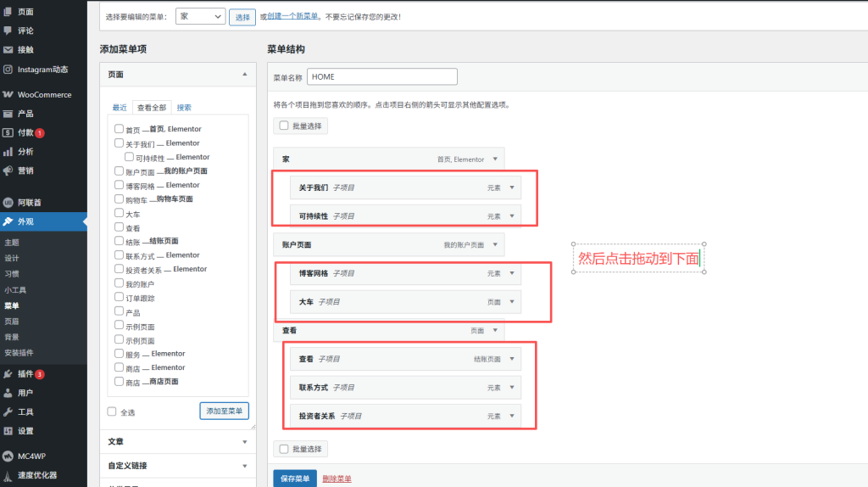Image resolution: width=868 pixels, height=487 pixels.
Task: Select the 购物车 page checkbox
Action: click(119, 199)
